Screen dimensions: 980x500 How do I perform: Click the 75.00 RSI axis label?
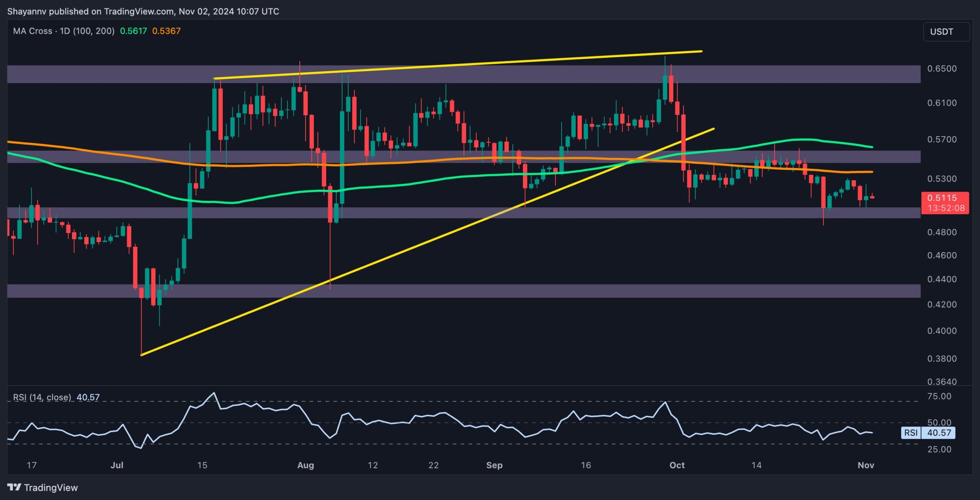pos(939,396)
